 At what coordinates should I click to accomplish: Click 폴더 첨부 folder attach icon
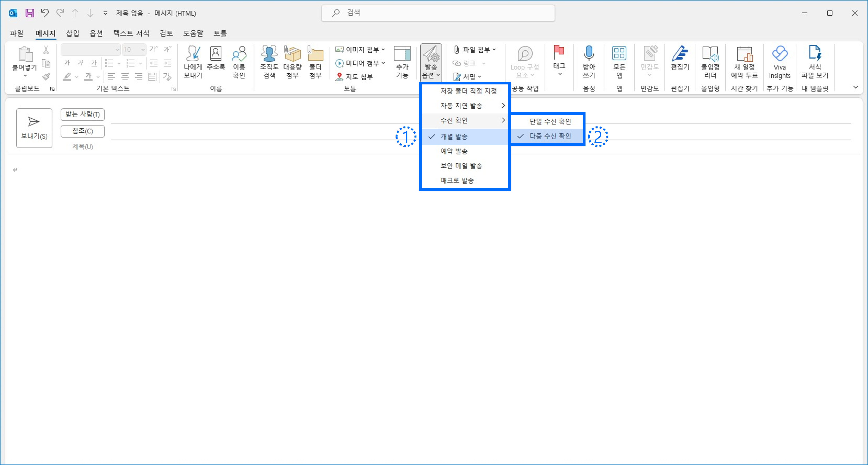[315, 62]
